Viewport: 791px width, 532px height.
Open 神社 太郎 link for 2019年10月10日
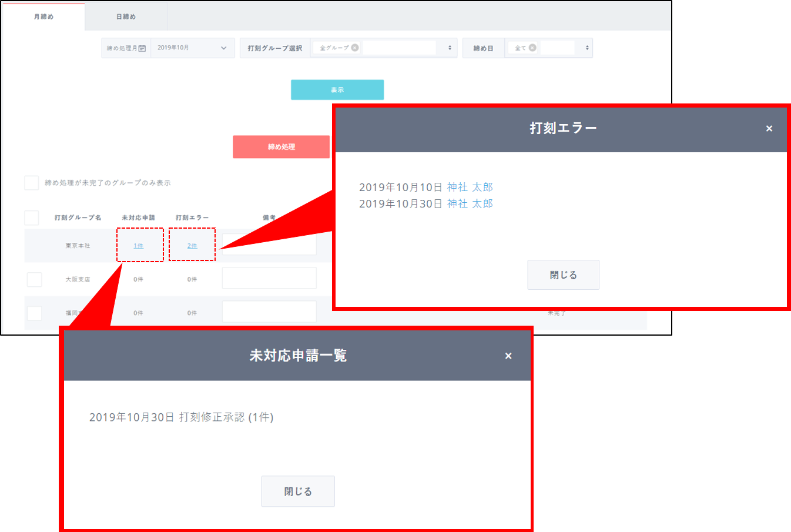tap(470, 187)
